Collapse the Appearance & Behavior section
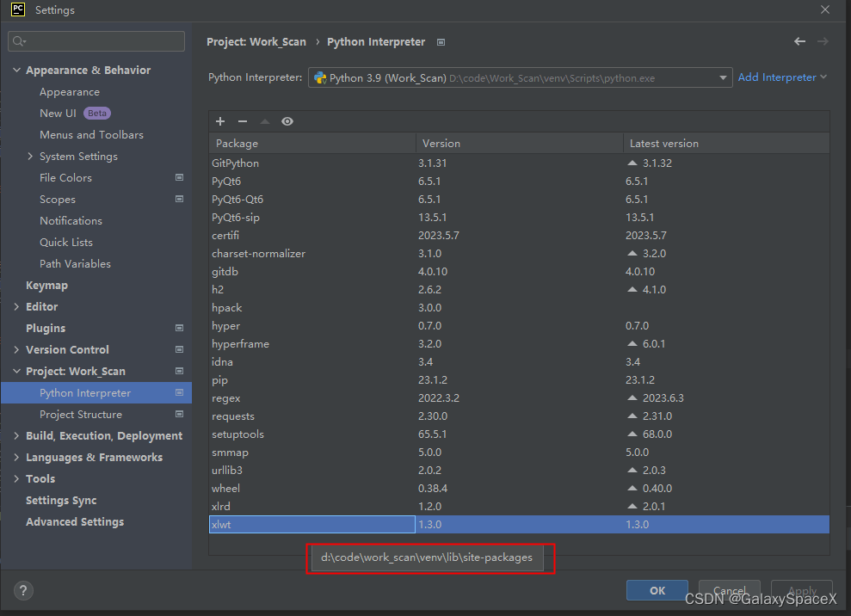 coord(16,70)
